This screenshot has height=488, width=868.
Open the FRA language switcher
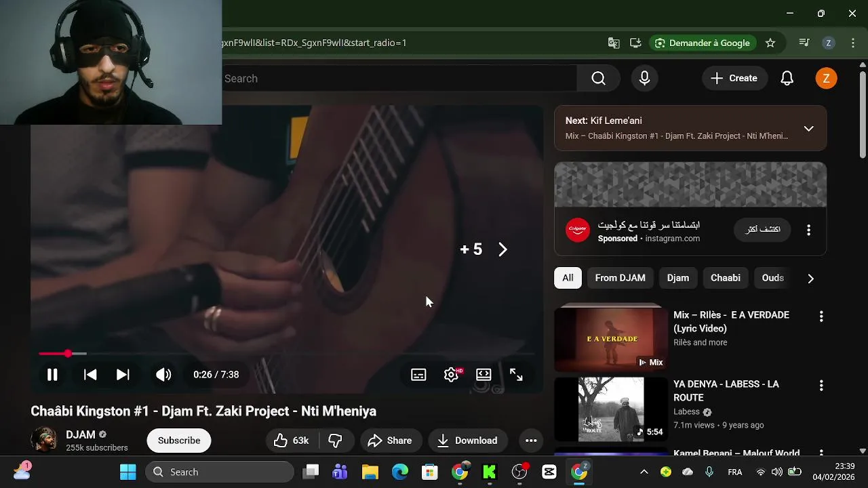click(x=734, y=472)
